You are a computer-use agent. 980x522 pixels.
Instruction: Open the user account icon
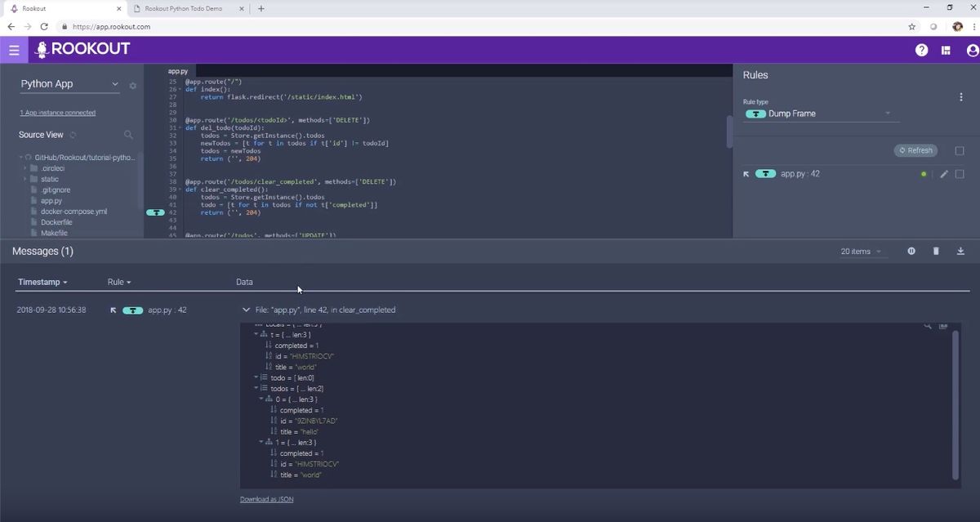pyautogui.click(x=972, y=50)
